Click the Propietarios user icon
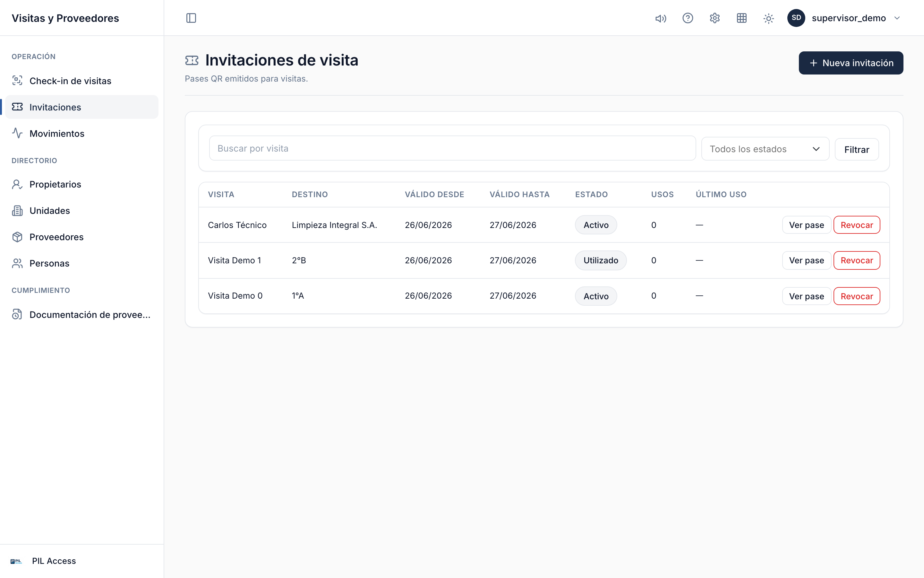This screenshot has height=578, width=924. 17,184
